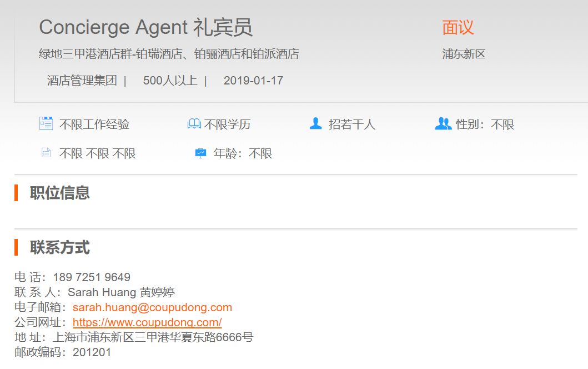The image size is (588, 369).
Task: Click the presentation board age icon
Action: [200, 153]
